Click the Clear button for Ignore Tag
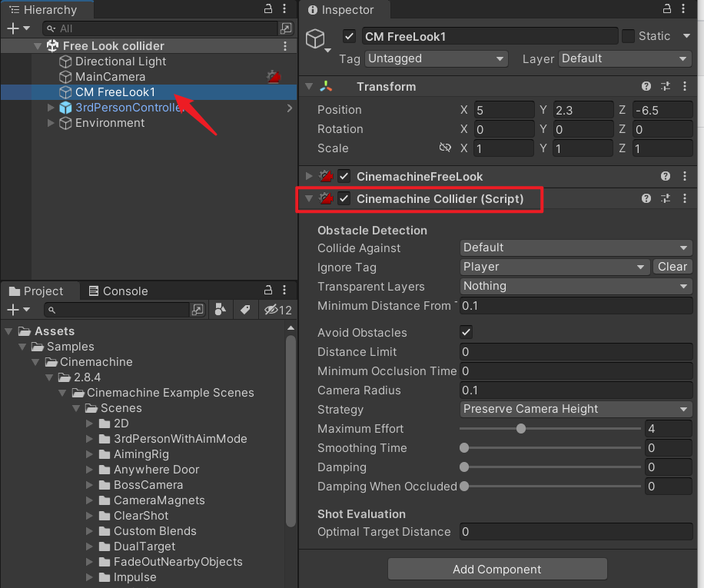Image resolution: width=704 pixels, height=588 pixels. point(672,267)
